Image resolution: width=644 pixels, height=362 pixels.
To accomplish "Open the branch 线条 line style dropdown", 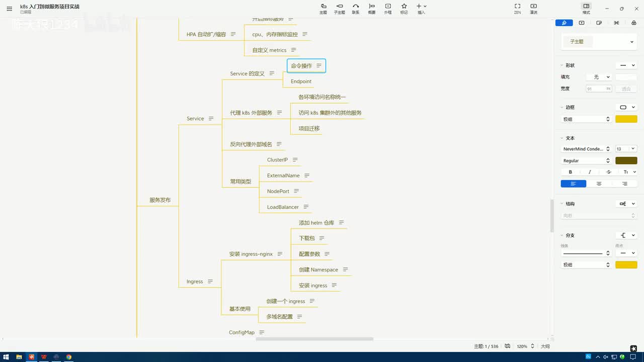I will tap(586, 253).
